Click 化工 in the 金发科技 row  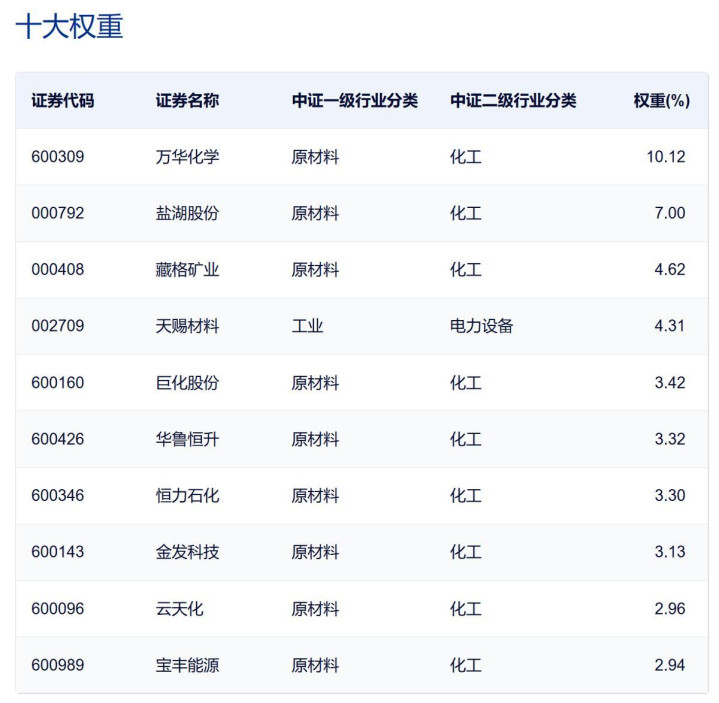pyautogui.click(x=465, y=552)
